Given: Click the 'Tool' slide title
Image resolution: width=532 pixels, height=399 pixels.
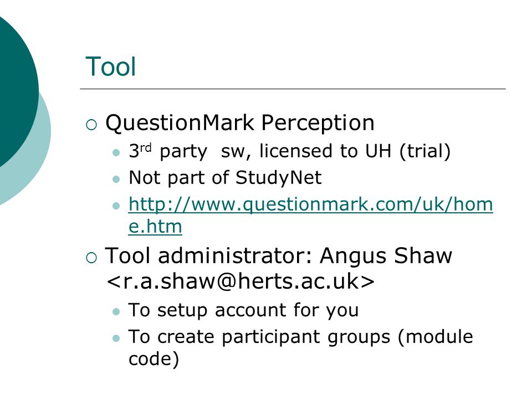Looking at the screenshot, I should (x=111, y=66).
